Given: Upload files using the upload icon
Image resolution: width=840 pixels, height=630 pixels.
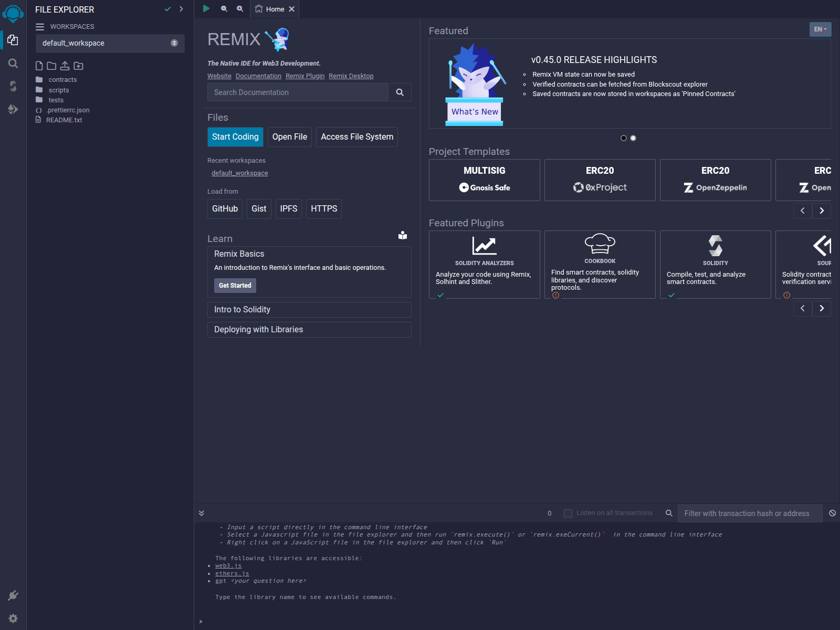Looking at the screenshot, I should (x=65, y=66).
